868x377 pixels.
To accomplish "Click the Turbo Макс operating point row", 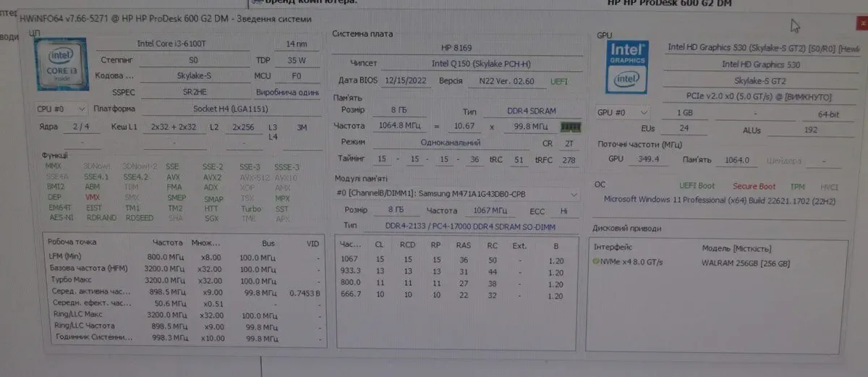I will [x=181, y=281].
